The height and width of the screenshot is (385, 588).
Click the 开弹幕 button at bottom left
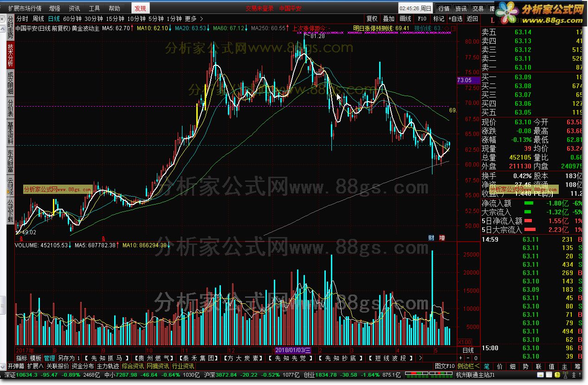(x=15, y=366)
